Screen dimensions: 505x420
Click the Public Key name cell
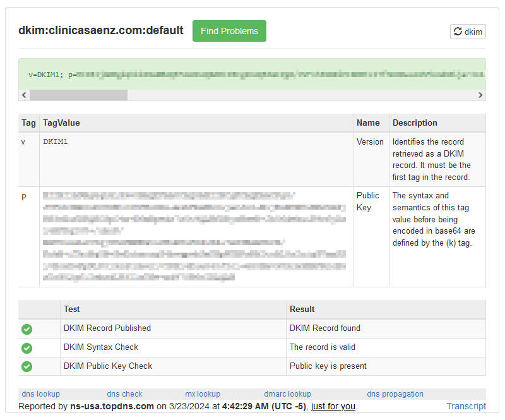click(x=371, y=237)
